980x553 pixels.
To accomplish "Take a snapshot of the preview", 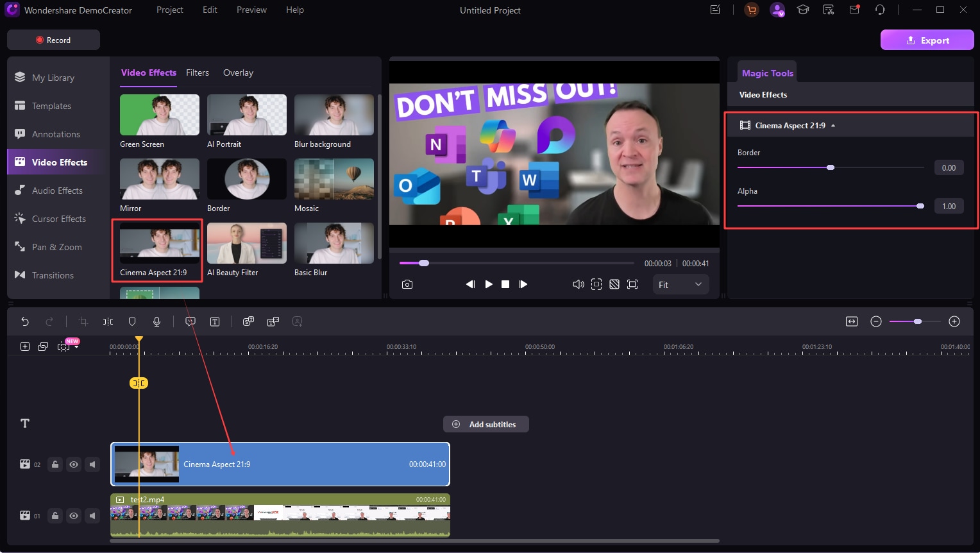I will pos(407,284).
